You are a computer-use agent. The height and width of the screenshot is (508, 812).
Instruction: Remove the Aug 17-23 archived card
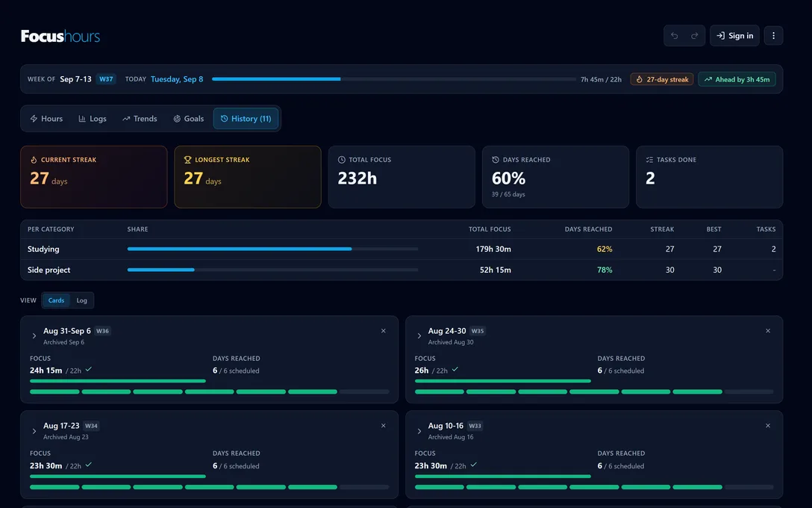tap(383, 426)
